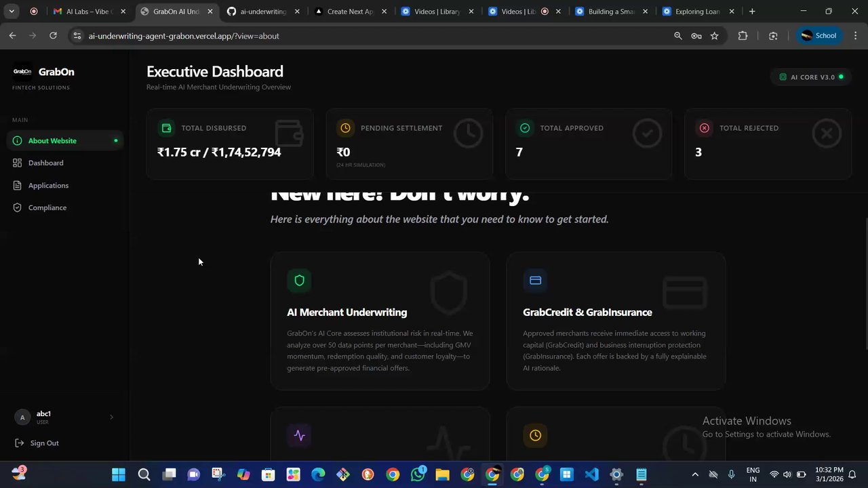Click the 'AI Merchant Underwriting' heading
This screenshot has width=868, height=488.
pos(347,312)
